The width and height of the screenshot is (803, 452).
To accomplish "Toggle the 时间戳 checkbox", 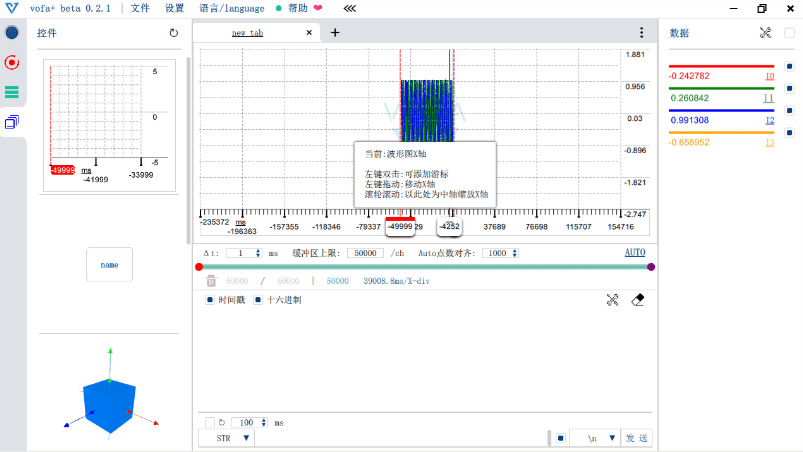I will (210, 300).
